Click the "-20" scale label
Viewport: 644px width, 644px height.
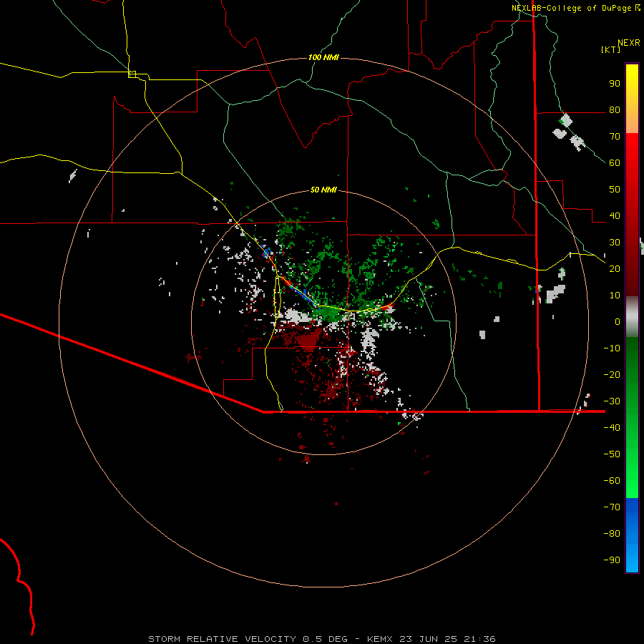[x=612, y=374]
